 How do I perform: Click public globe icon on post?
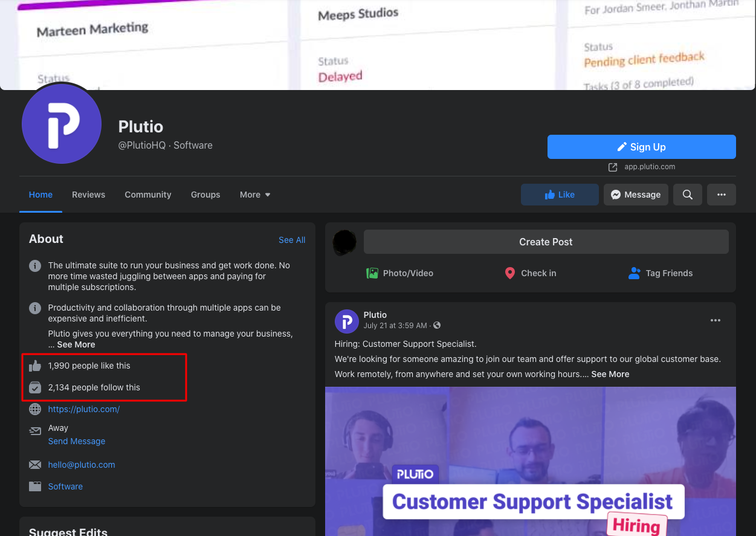(x=437, y=326)
